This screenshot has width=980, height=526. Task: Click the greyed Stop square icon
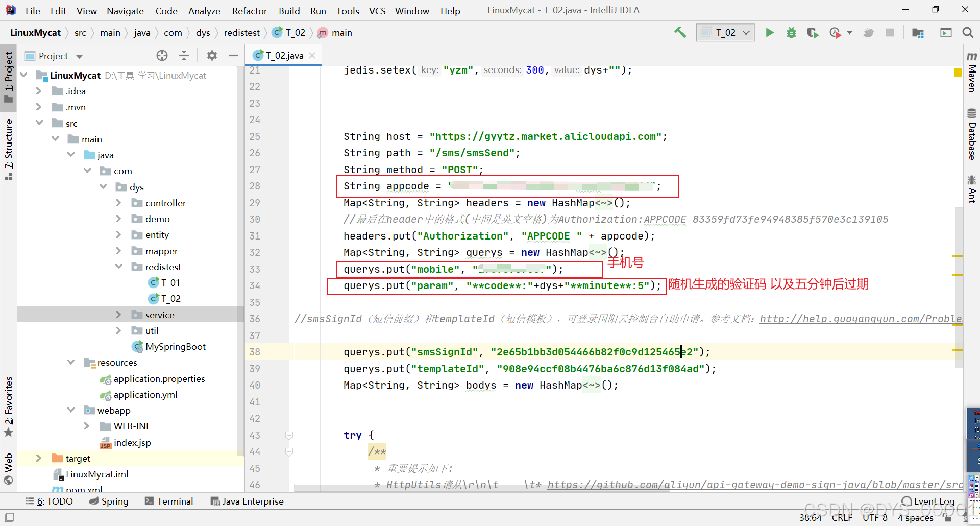tap(890, 33)
